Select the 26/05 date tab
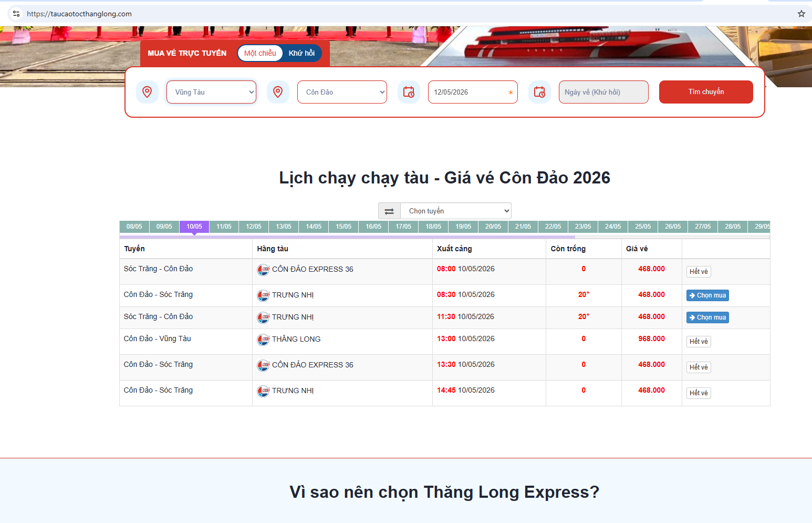The width and height of the screenshot is (812, 523). [x=673, y=227]
